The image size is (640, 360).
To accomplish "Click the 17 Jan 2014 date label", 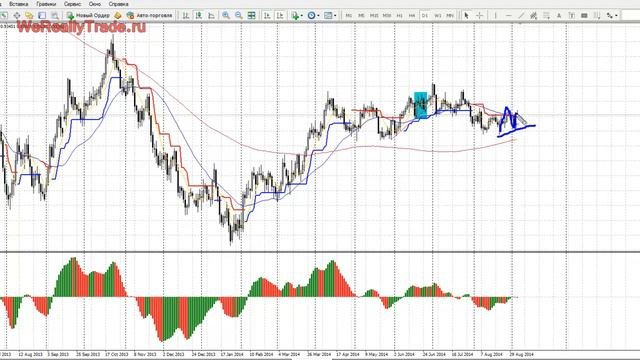I will point(232,354).
